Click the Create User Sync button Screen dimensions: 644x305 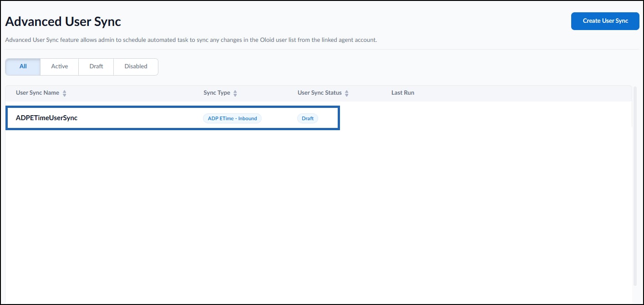pos(605,21)
